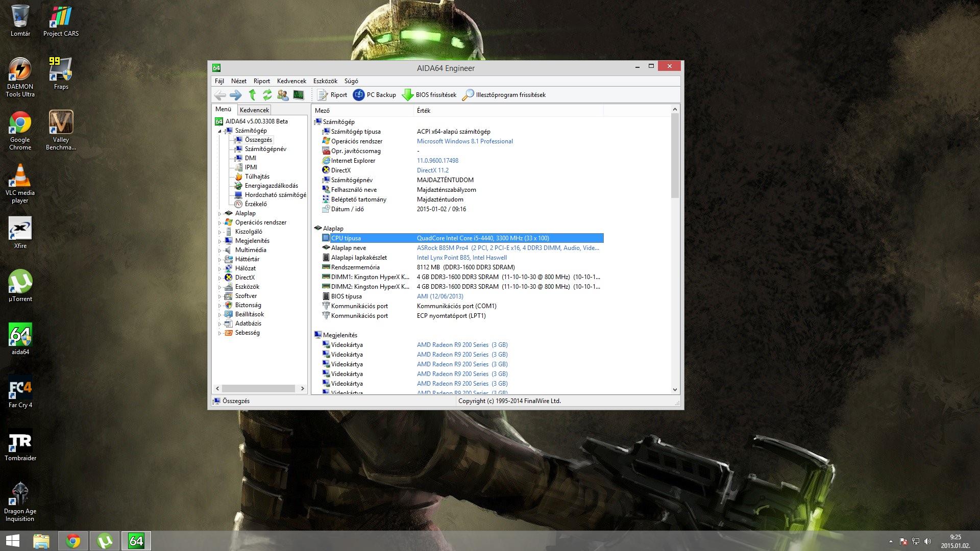Select Számítógépnév in the tree

pyautogui.click(x=265, y=149)
